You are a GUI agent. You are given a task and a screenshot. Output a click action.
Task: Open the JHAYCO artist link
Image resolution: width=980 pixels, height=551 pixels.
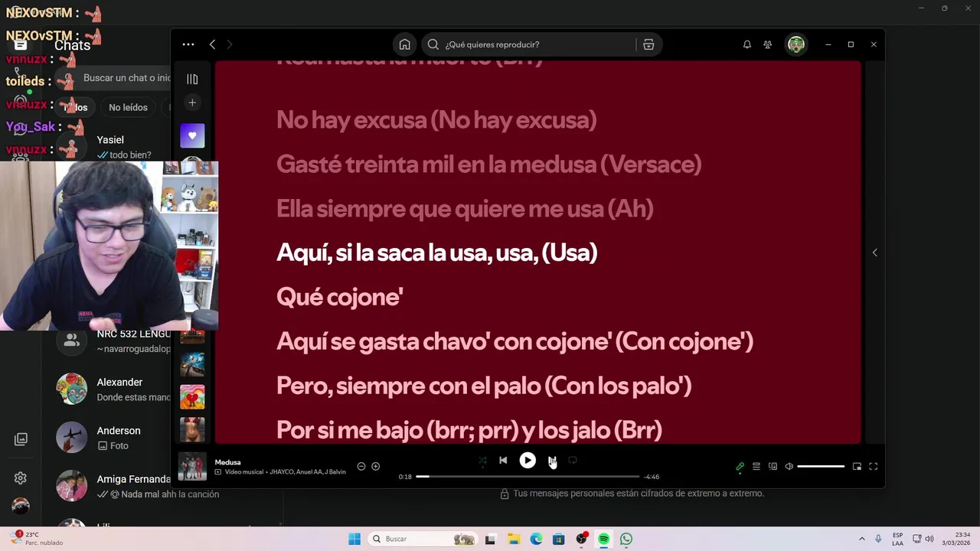[281, 472]
